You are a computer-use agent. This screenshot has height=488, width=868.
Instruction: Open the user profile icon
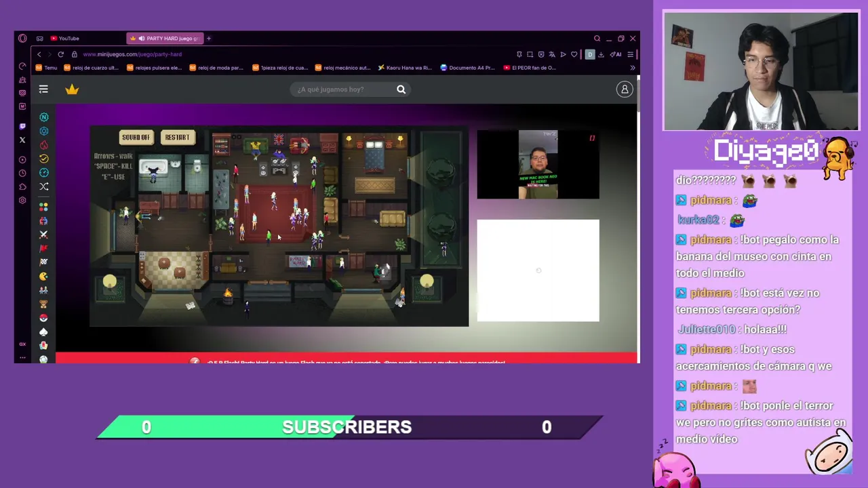(625, 89)
